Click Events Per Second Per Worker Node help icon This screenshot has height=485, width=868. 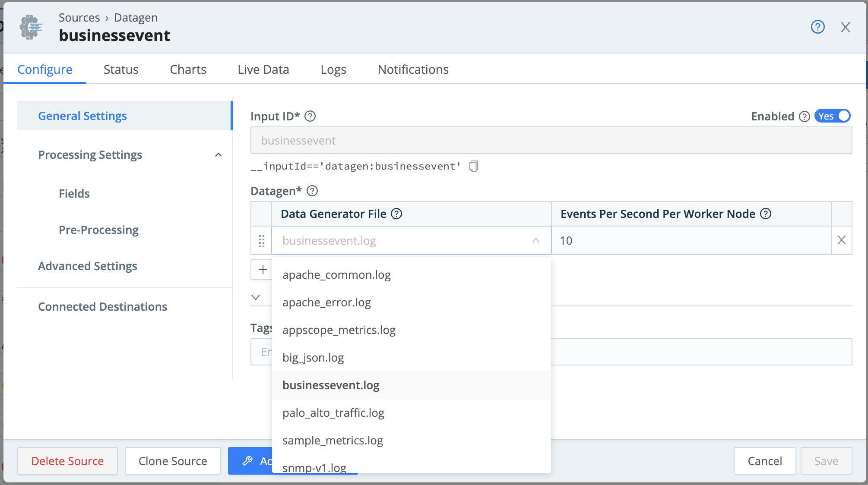click(x=767, y=214)
